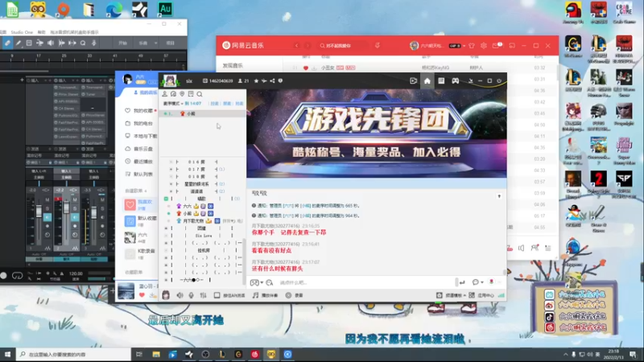
Task: Expand the 星星的银河系 channel
Action: tap(171, 184)
